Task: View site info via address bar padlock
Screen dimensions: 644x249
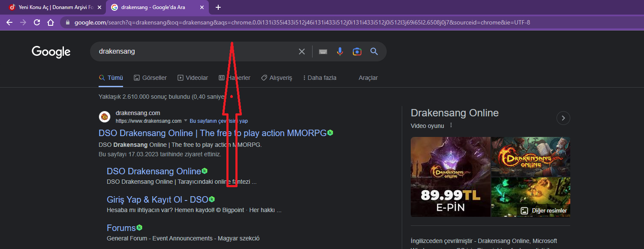Action: (x=68, y=22)
